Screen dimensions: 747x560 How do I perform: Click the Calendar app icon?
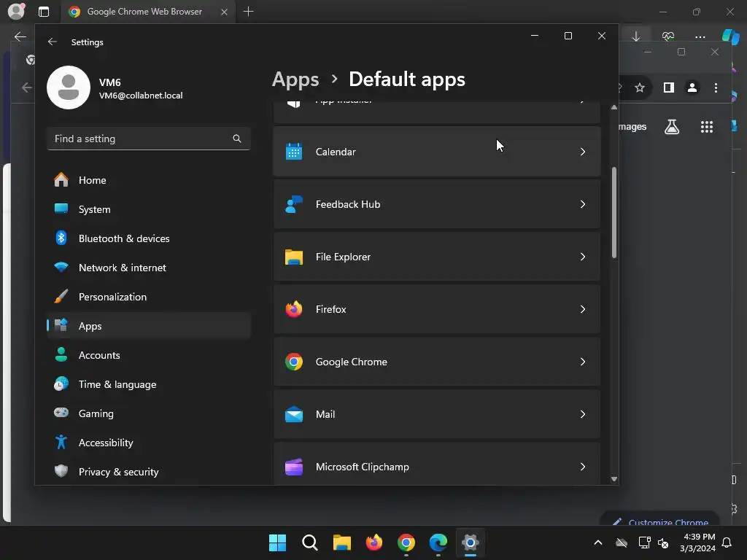(294, 152)
